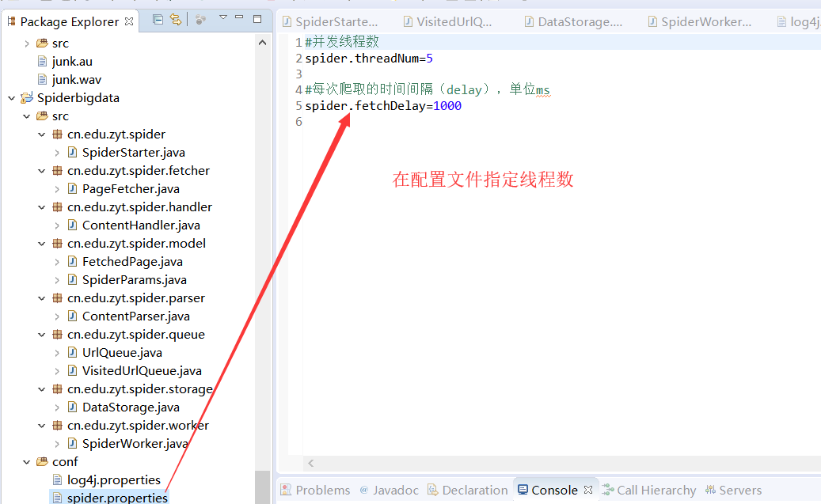Viewport: 821px width, 504px height.
Task: Expand SpiderStarter.java node
Action: (57, 153)
